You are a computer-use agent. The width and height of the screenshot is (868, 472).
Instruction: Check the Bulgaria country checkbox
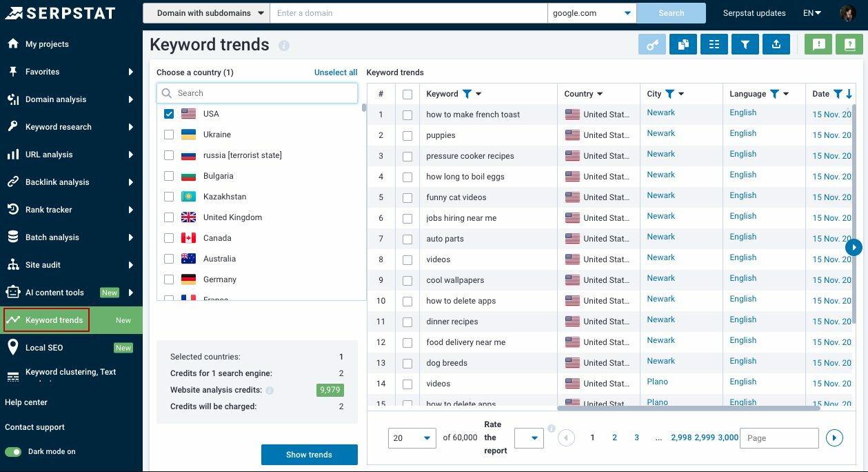click(169, 176)
